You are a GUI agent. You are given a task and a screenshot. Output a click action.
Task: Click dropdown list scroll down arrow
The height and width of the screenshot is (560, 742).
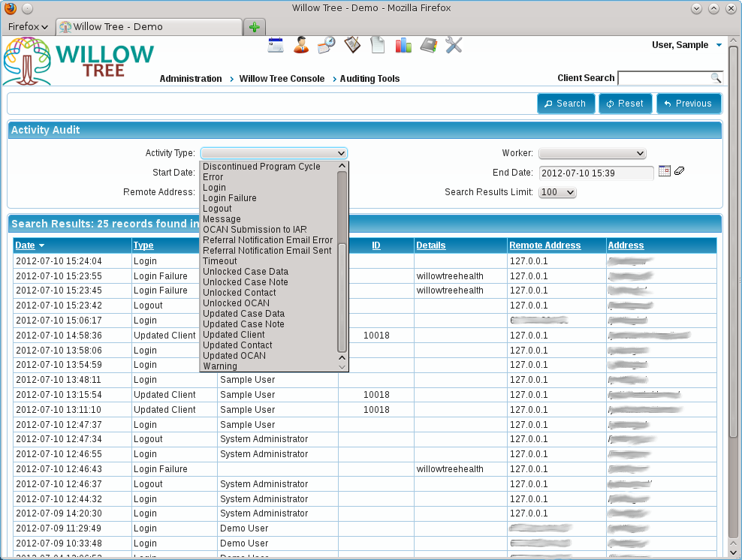click(342, 367)
